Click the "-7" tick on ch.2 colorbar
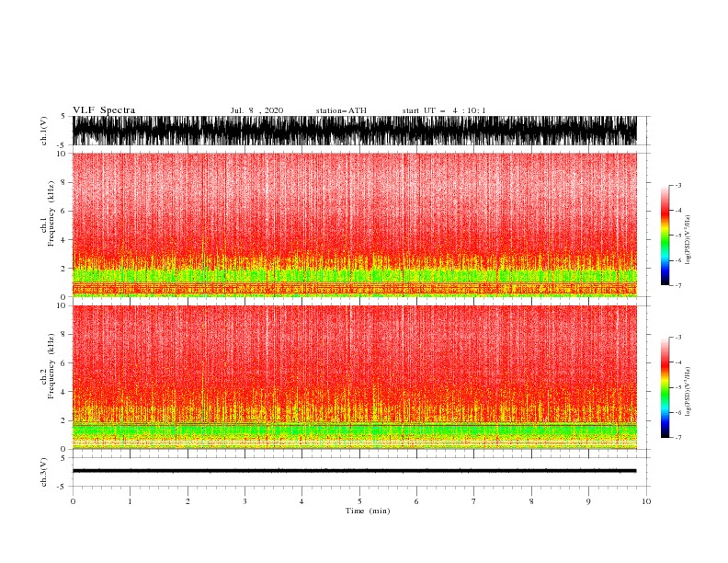This screenshot has width=728, height=563. tap(678, 437)
